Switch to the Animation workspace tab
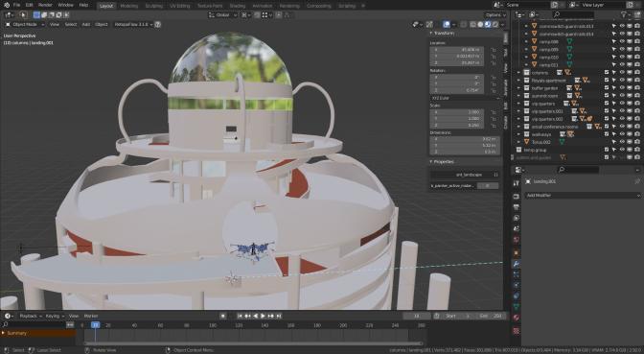 (262, 6)
